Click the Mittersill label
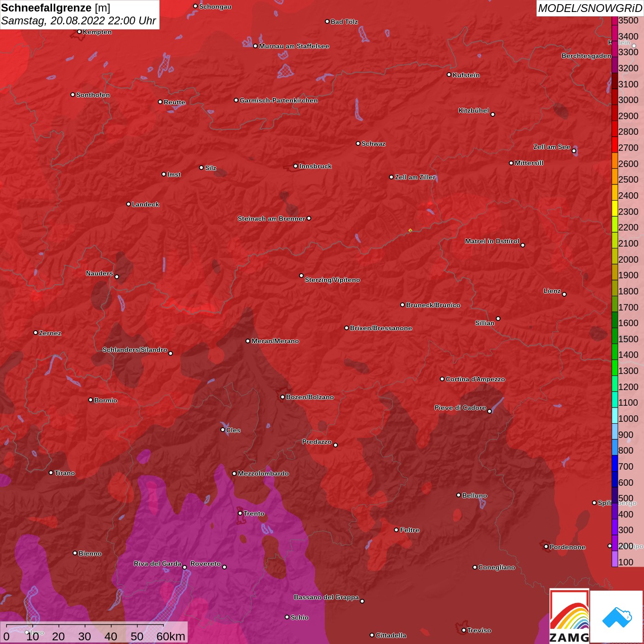The height and width of the screenshot is (644, 644). [x=529, y=163]
